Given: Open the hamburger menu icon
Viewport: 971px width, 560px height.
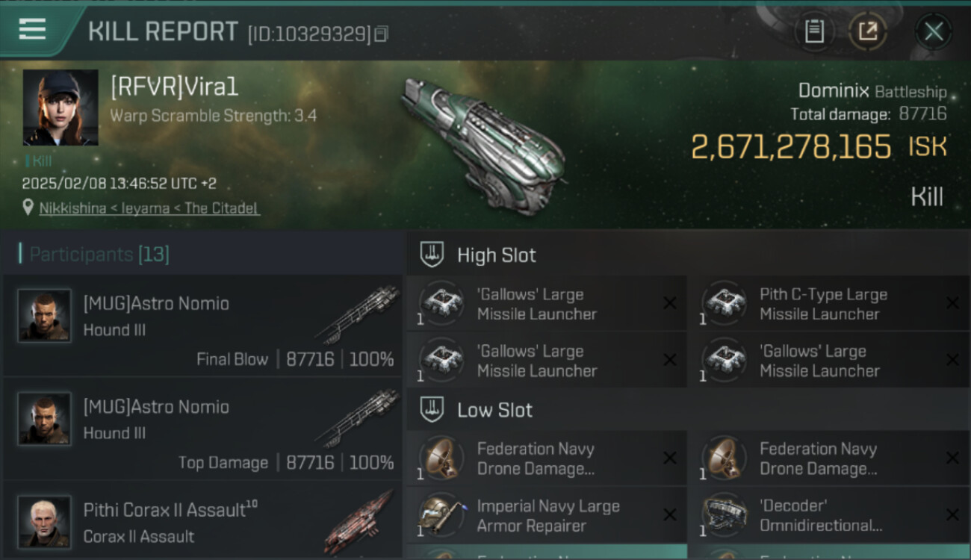Looking at the screenshot, I should [32, 30].
